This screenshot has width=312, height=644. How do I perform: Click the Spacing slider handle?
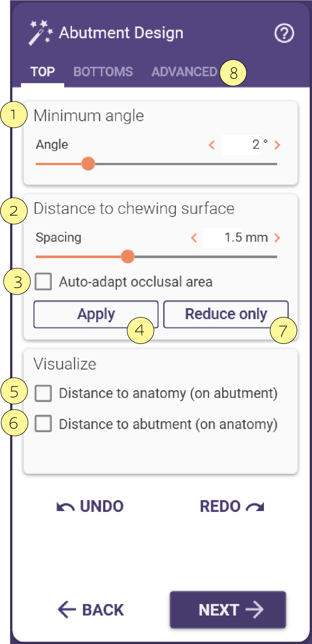click(x=128, y=256)
